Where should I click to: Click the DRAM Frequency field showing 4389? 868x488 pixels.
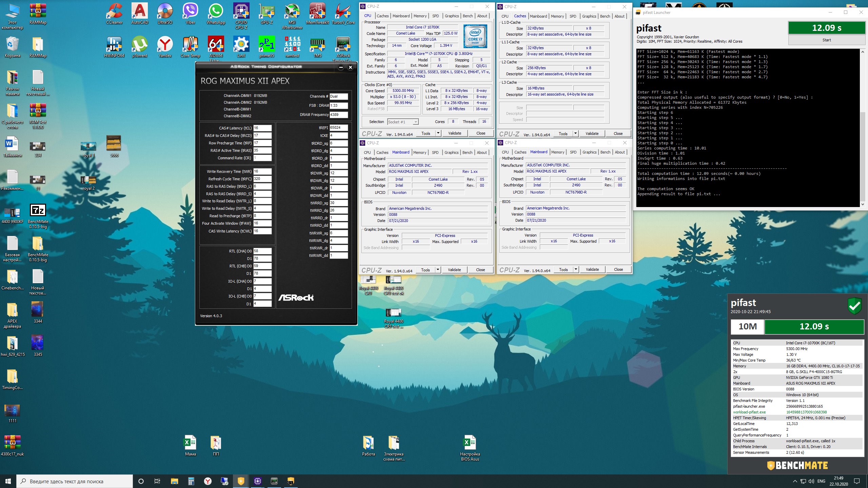tap(339, 115)
